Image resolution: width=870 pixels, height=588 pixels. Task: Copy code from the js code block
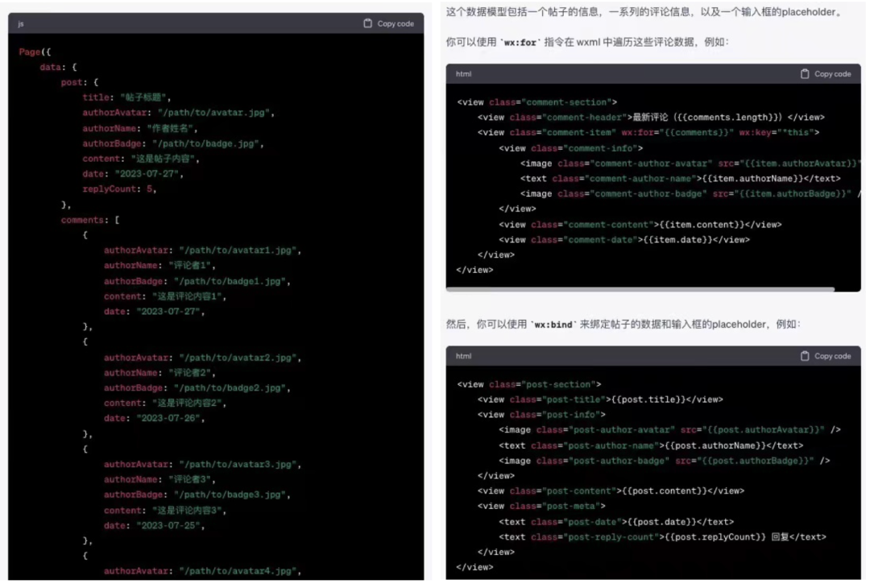[x=388, y=24]
